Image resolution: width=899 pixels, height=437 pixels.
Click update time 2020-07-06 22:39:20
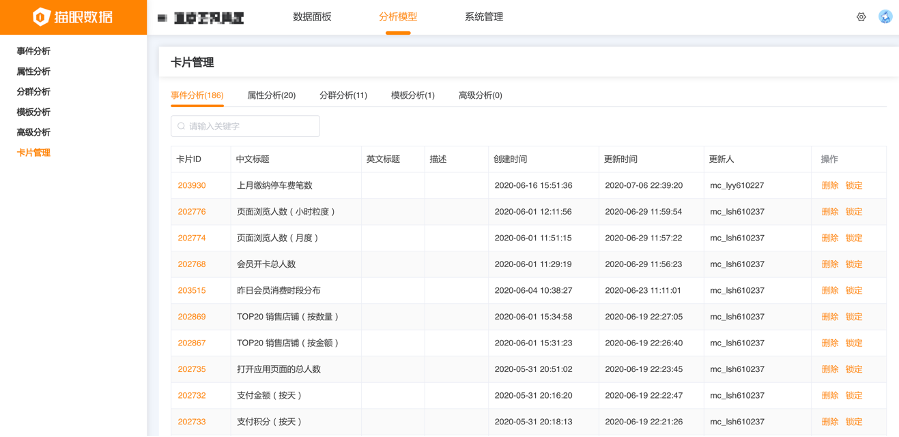pos(644,185)
